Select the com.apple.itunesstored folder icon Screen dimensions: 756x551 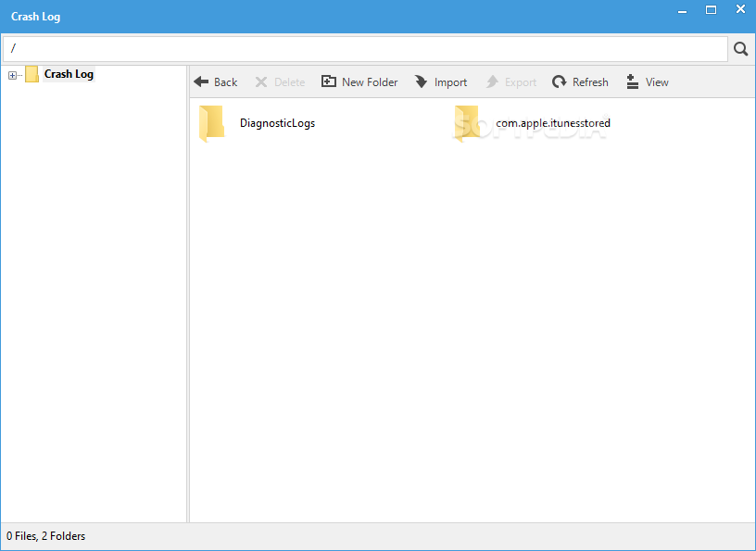coord(467,124)
